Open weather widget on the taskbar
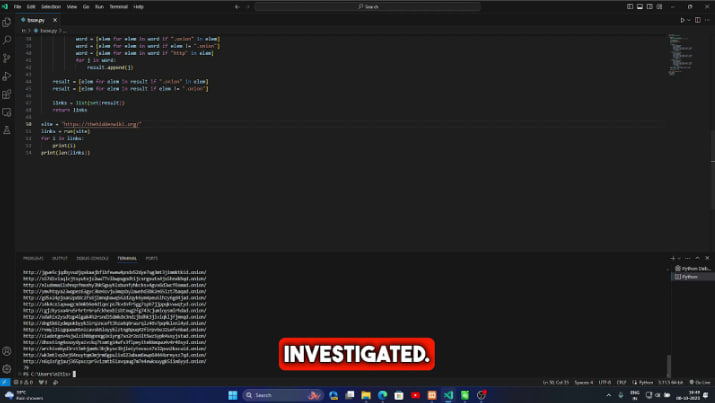 click(24, 395)
